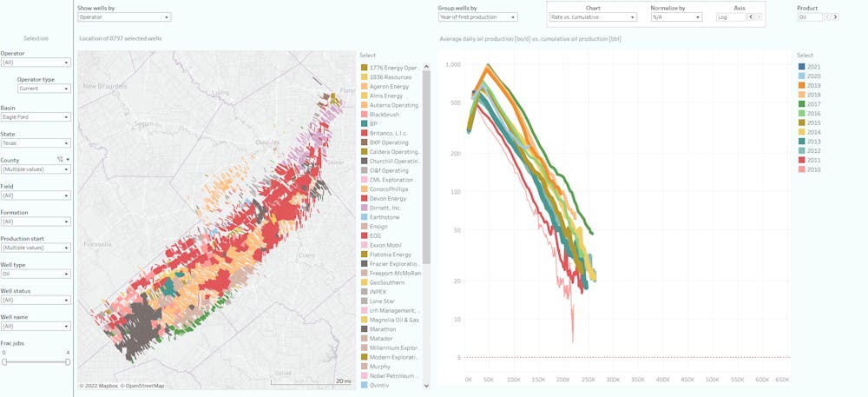Select Ageron Energy in operator legend
Image resolution: width=868 pixels, height=397 pixels.
(x=385, y=86)
